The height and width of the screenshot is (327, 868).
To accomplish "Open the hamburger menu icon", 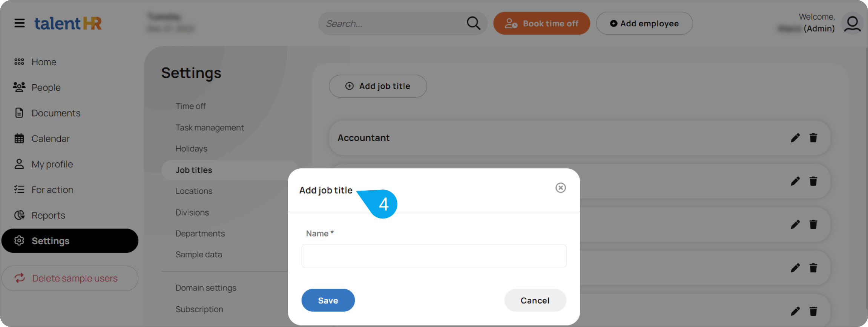I will (x=20, y=23).
